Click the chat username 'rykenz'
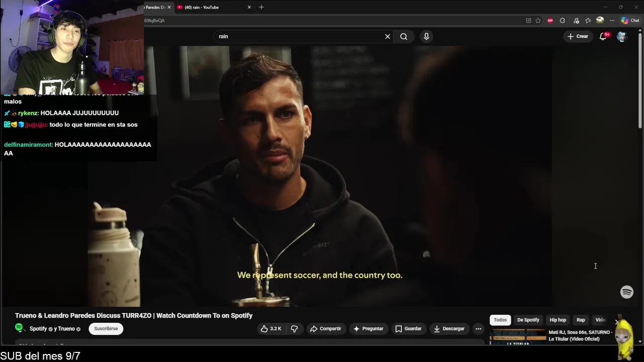This screenshot has height=362, width=644. (28, 113)
